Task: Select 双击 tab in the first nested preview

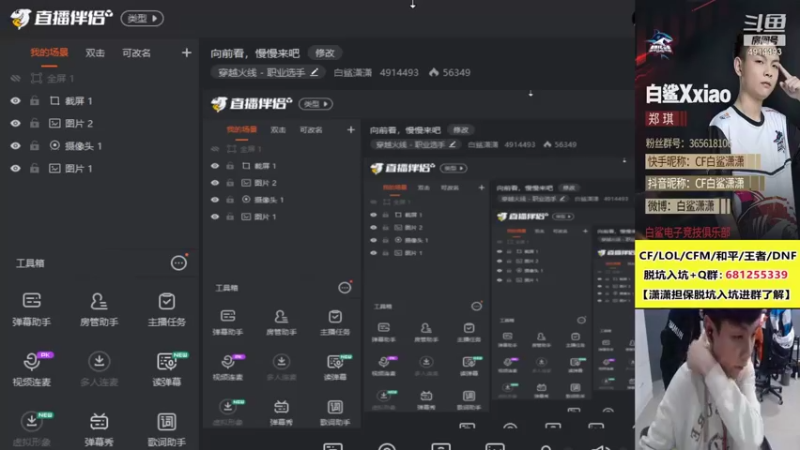Action: click(x=278, y=130)
